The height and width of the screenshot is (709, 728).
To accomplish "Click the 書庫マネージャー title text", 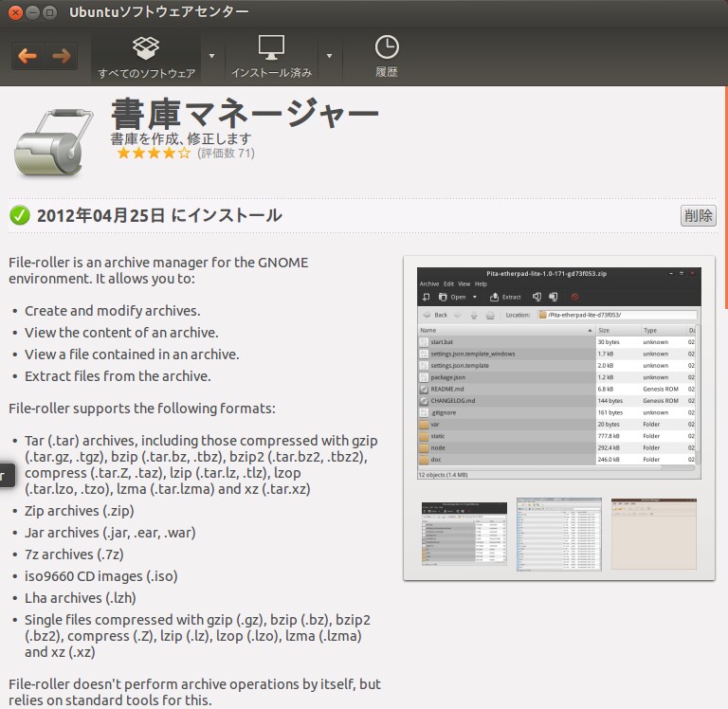I will point(245,114).
